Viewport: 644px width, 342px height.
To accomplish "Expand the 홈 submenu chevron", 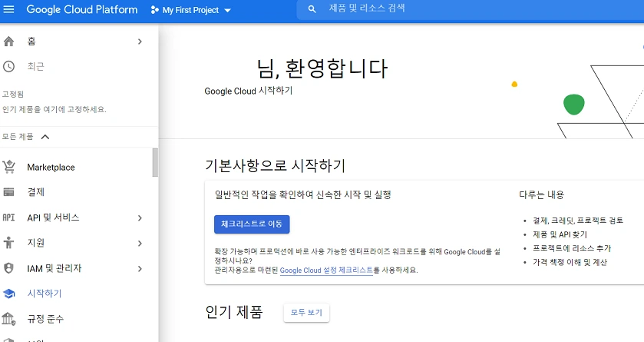I will (140, 42).
